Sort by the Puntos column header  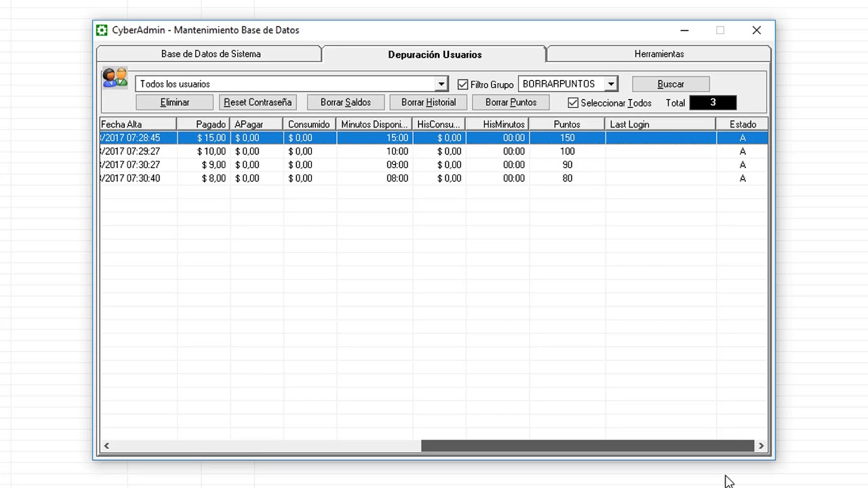[567, 125]
